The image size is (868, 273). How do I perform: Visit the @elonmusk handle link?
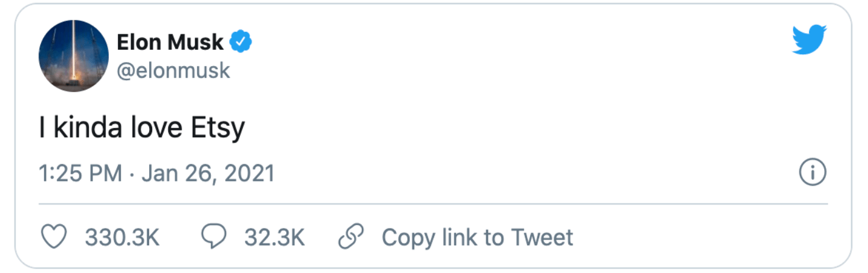(173, 71)
